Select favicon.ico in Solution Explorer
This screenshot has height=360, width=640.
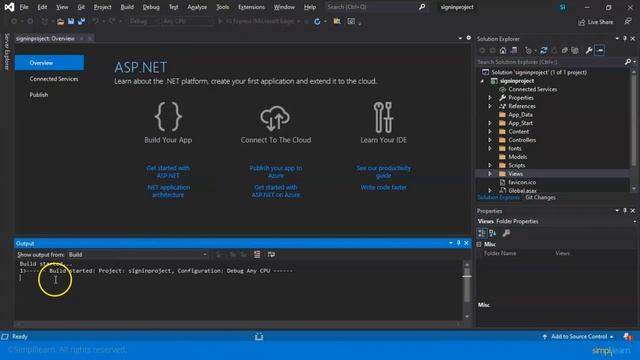click(522, 182)
